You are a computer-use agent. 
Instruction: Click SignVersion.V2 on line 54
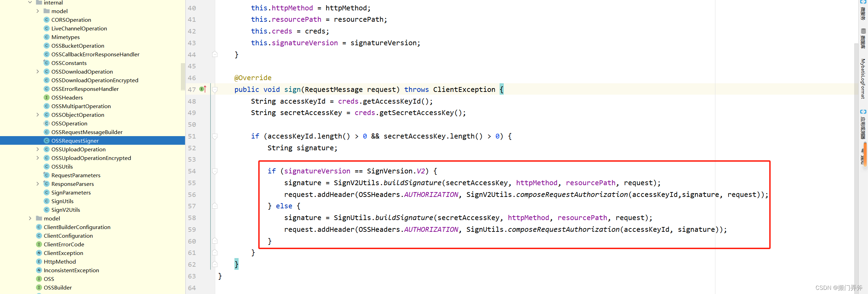click(x=396, y=171)
